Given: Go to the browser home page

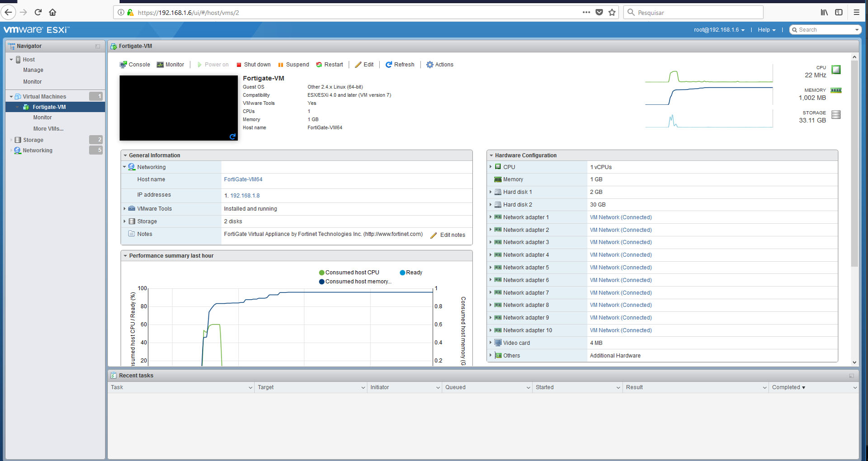Looking at the screenshot, I should (52, 12).
